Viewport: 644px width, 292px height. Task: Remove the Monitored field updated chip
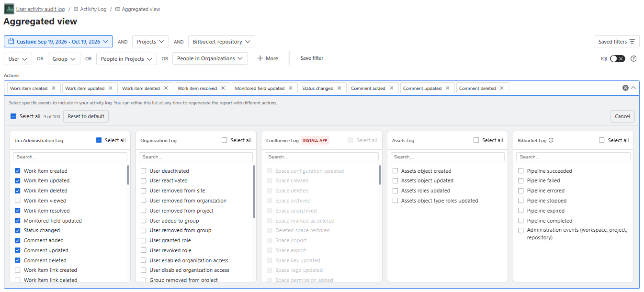coord(290,88)
